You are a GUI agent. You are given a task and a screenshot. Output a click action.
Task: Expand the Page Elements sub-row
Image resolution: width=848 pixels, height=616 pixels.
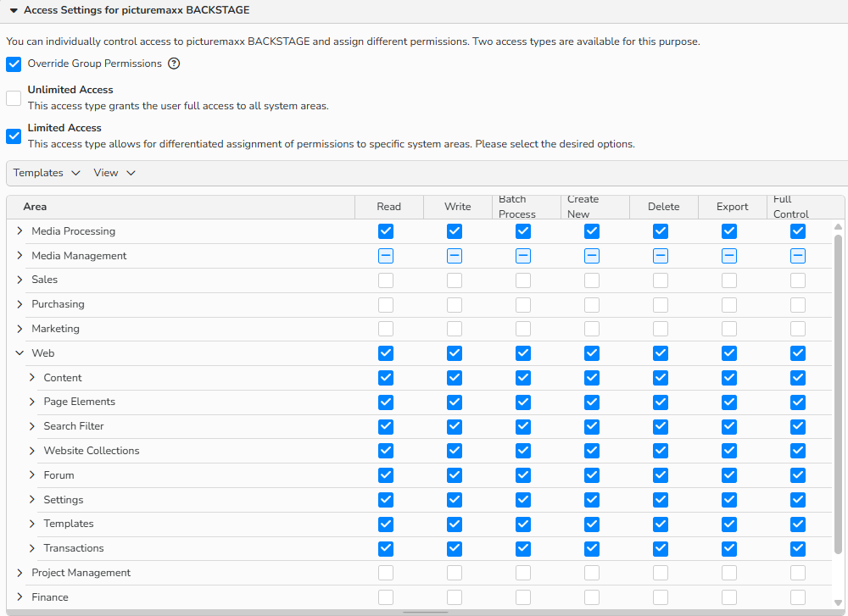pyautogui.click(x=32, y=402)
